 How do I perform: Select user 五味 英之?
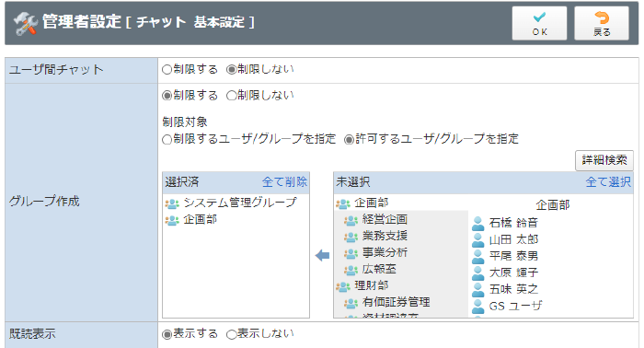click(513, 289)
